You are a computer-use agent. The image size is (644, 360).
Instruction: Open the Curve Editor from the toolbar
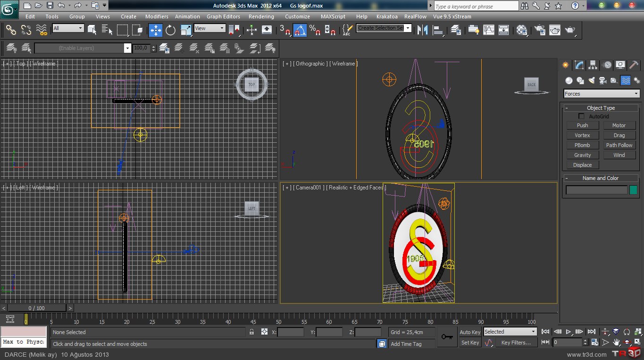(488, 30)
